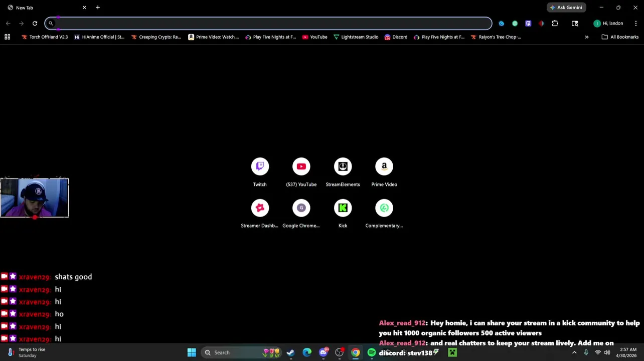
Task: Open a new tab with the plus button
Action: 98,8
